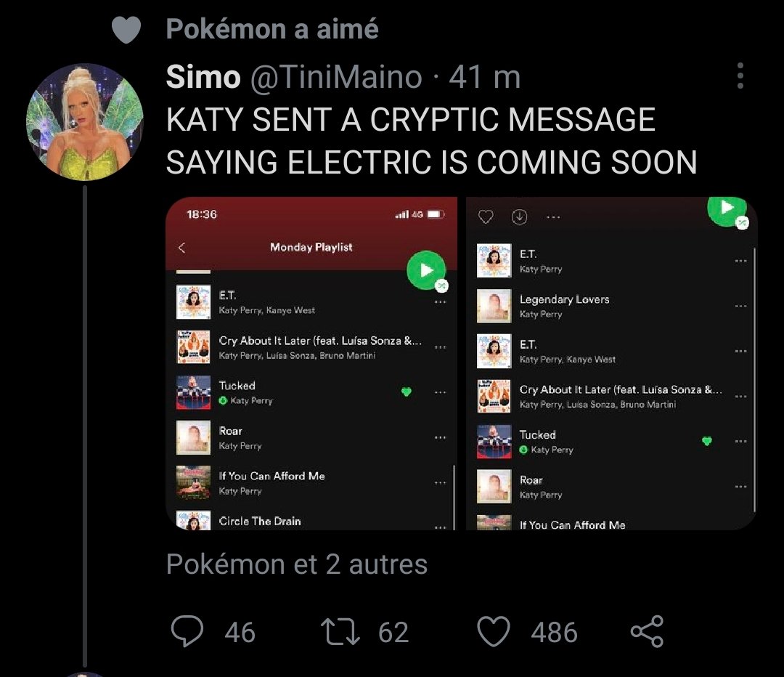784x677 pixels.
Task: Tap the retweet arrows icon
Action: click(340, 631)
